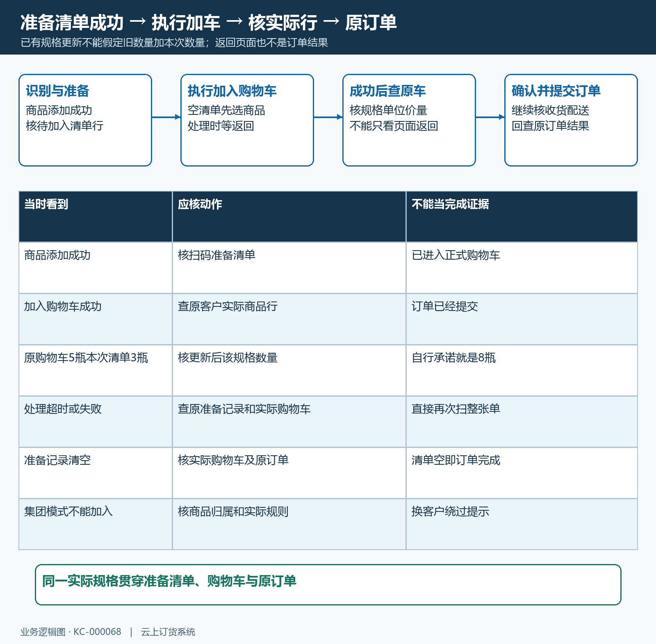Screen dimensions: 656x644
Task: Click the cell 准备记录清空
Action: pos(96,473)
